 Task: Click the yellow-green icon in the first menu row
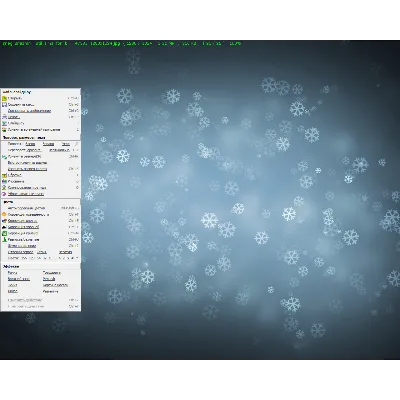[x=4, y=98]
